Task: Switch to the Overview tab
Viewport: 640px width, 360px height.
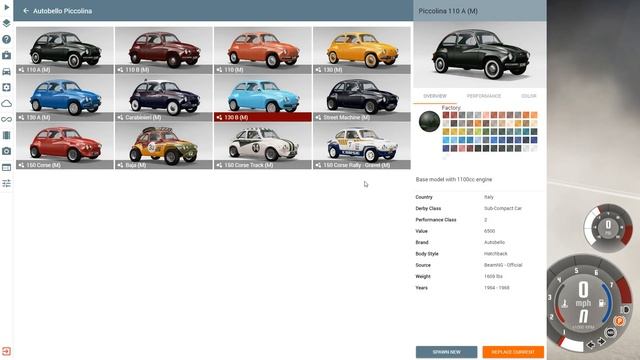Action: tap(435, 96)
